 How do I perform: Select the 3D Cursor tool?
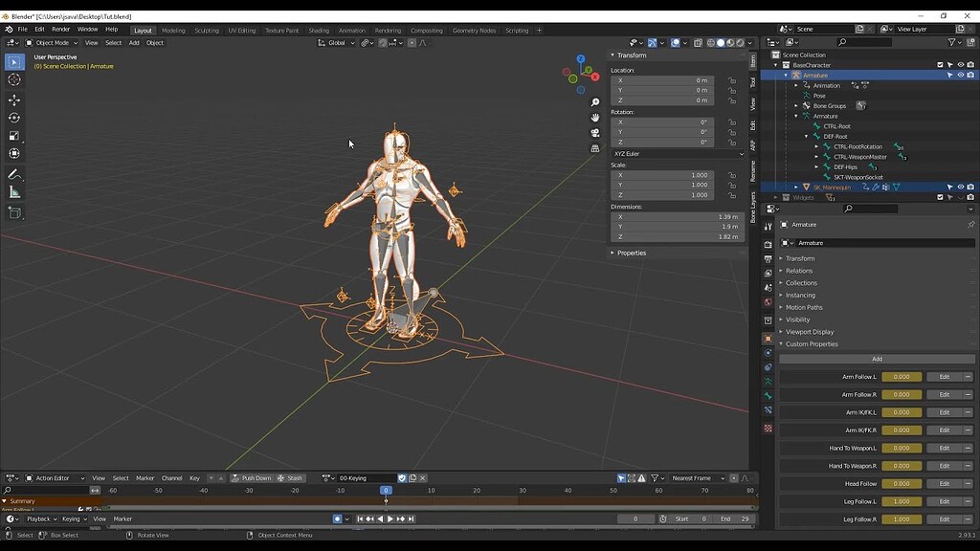[x=14, y=79]
